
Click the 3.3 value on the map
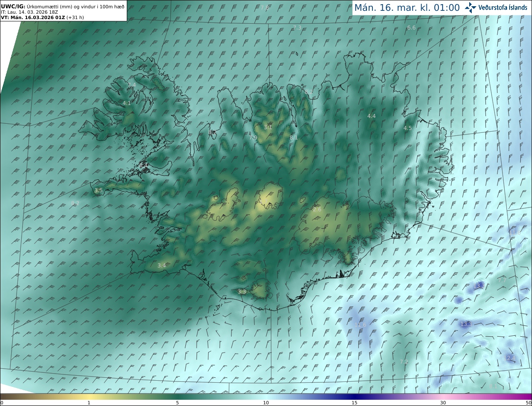tap(242, 291)
